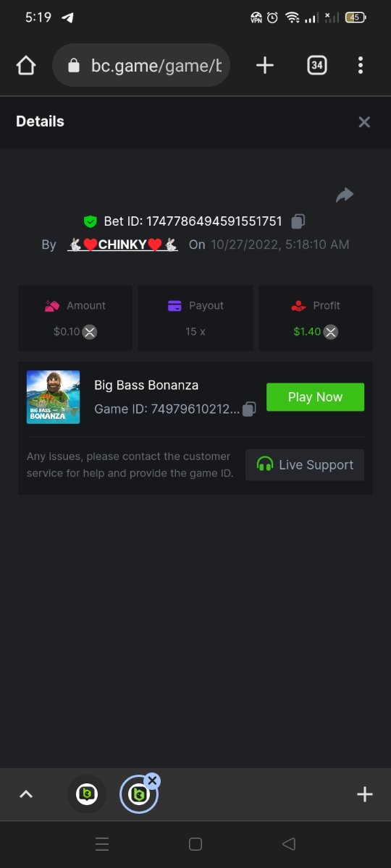Screen dimensions: 391x868
Task: Open browser three-dot menu
Action: tap(361, 66)
